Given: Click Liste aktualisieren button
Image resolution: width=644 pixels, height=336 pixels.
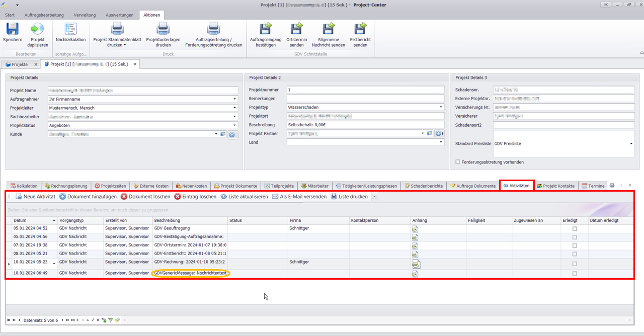Looking at the screenshot, I should [244, 197].
